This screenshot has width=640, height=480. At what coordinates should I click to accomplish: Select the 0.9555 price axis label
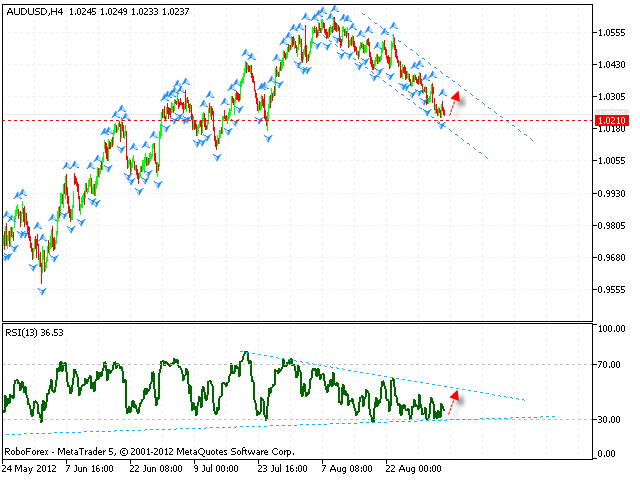click(611, 290)
